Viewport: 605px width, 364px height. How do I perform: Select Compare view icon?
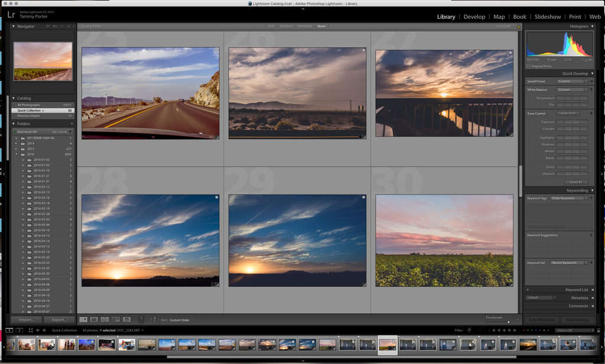click(x=105, y=319)
